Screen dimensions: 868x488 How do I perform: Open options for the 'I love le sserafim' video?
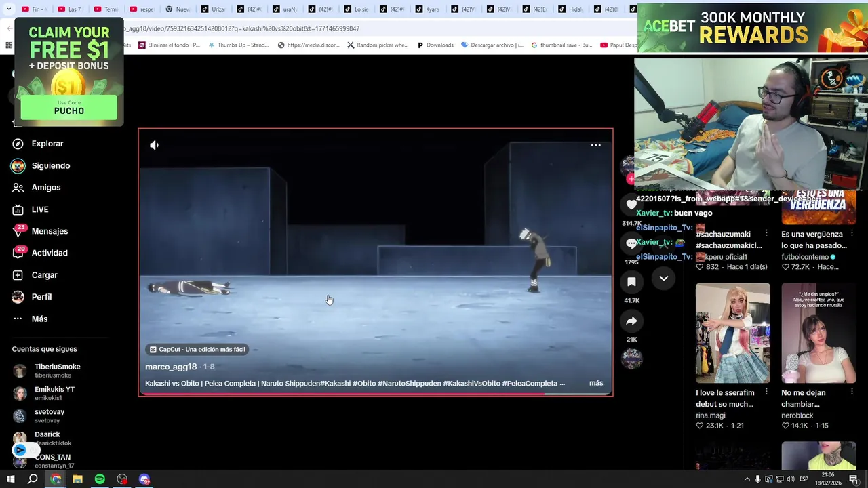766,392
